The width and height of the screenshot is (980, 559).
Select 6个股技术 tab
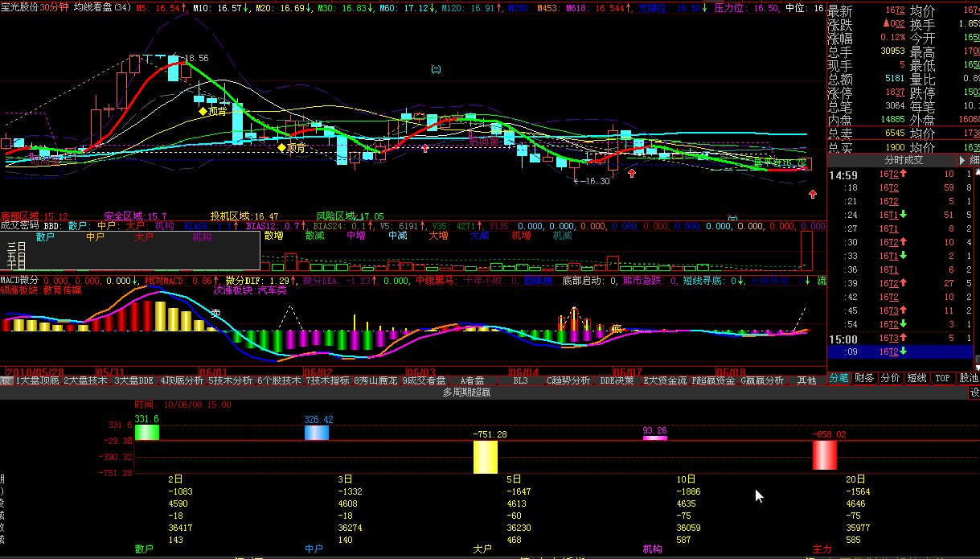[278, 380]
